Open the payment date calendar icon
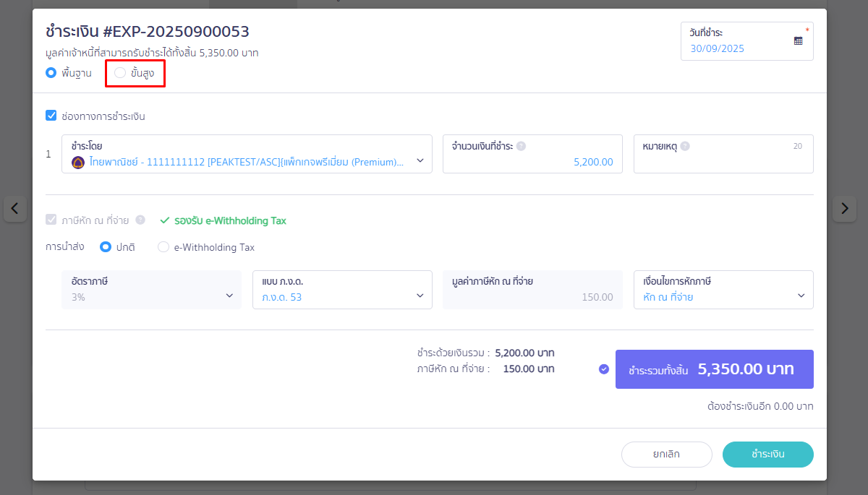Viewport: 868px width, 495px height. [x=798, y=41]
